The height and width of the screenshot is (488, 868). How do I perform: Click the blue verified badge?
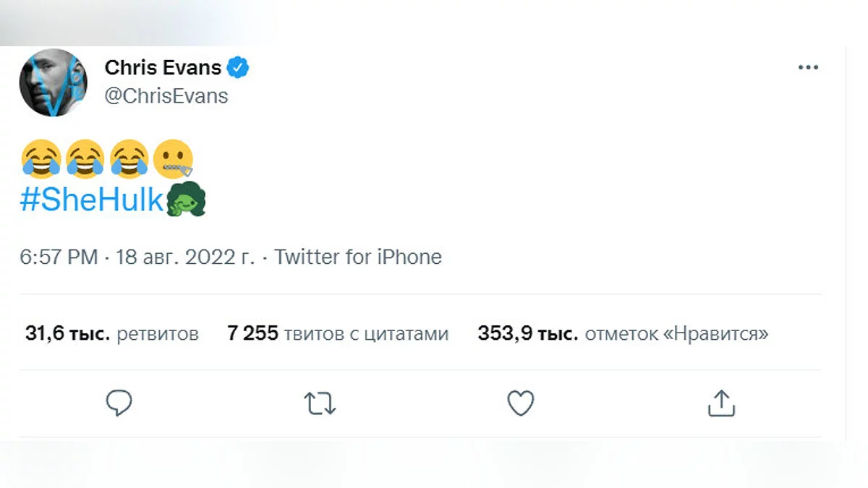point(239,68)
